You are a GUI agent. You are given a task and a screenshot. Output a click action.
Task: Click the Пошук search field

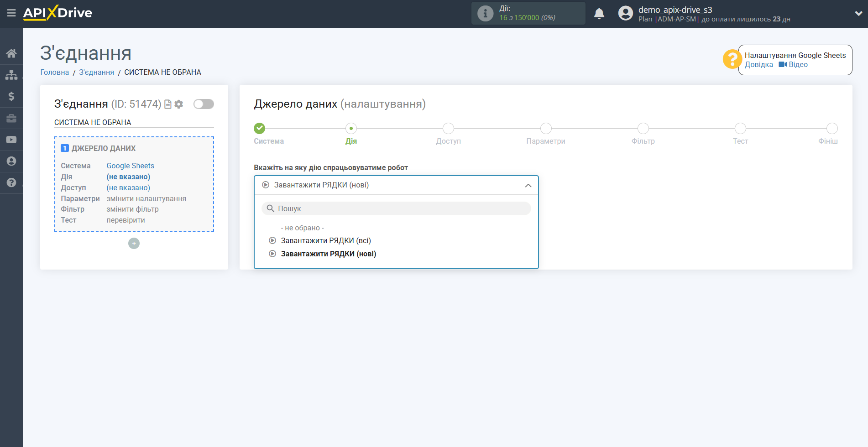[396, 208]
